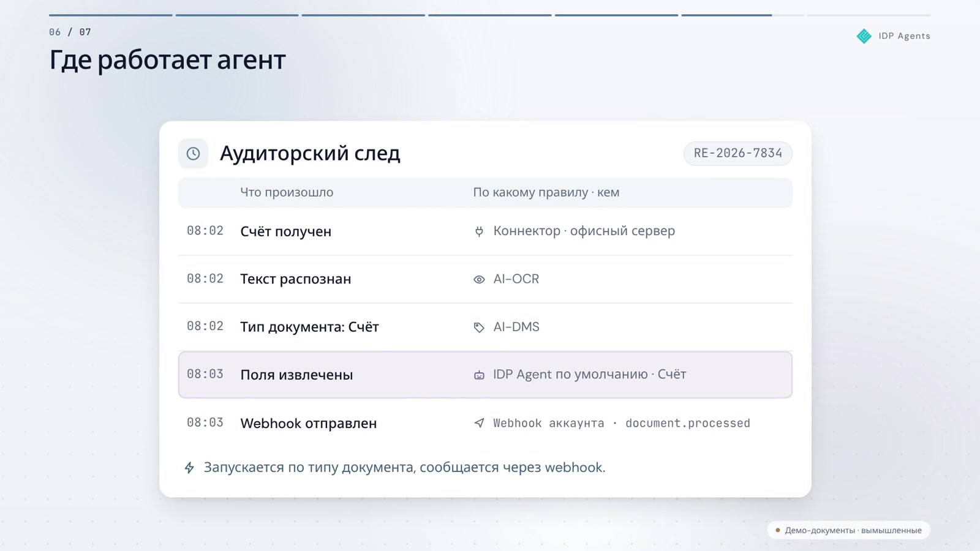Click the plug icon next to Коннектор
This screenshot has height=551, width=980.
[x=479, y=231]
